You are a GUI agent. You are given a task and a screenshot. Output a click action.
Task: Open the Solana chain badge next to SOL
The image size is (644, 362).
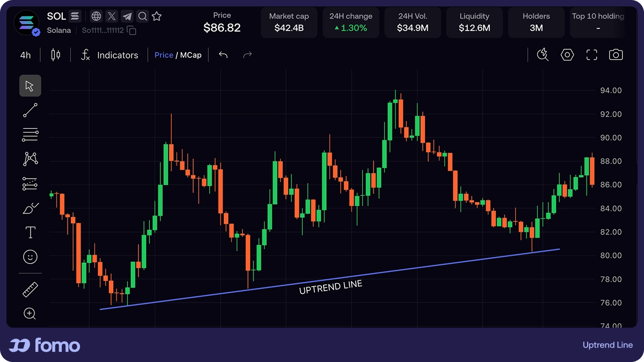coord(75,16)
